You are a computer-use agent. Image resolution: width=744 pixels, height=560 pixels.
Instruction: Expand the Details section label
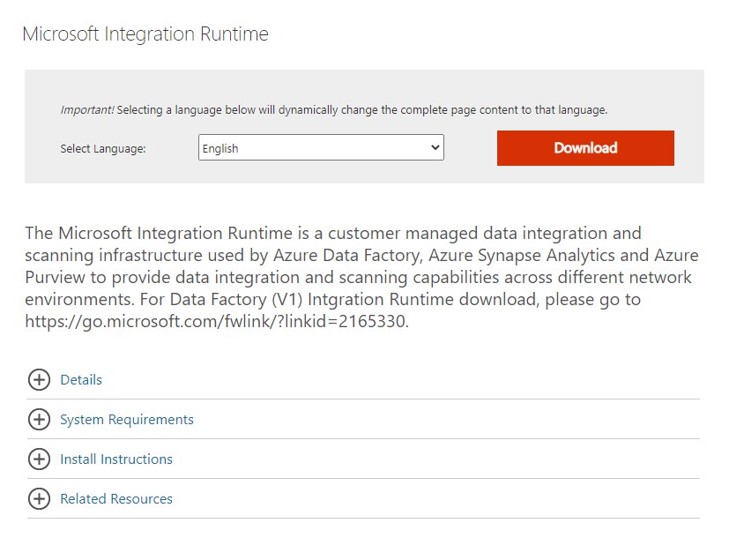click(x=81, y=380)
